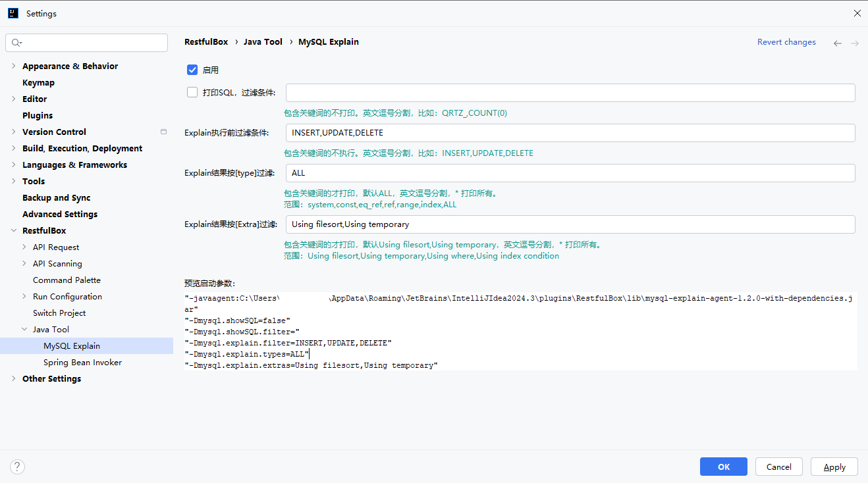Open the Plugins settings page
The image size is (868, 483).
pyautogui.click(x=38, y=115)
